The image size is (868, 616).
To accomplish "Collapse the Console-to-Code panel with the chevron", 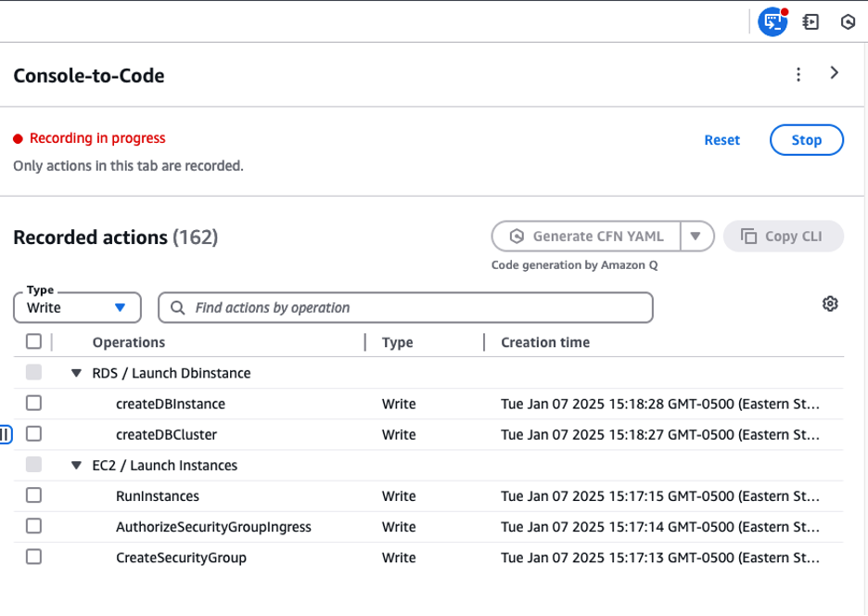I will click(x=834, y=72).
